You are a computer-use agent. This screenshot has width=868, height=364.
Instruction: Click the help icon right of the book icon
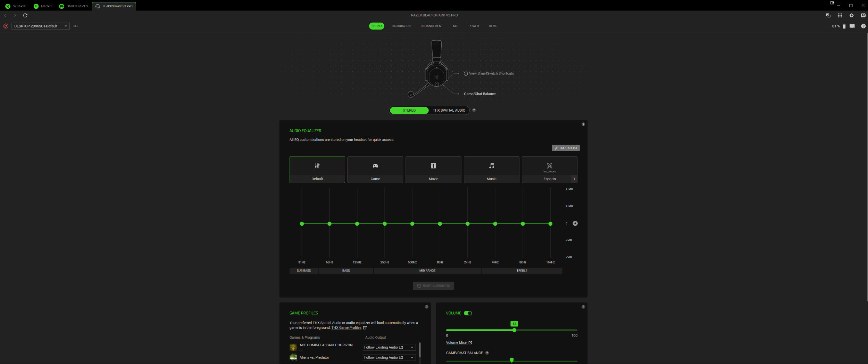click(x=863, y=26)
